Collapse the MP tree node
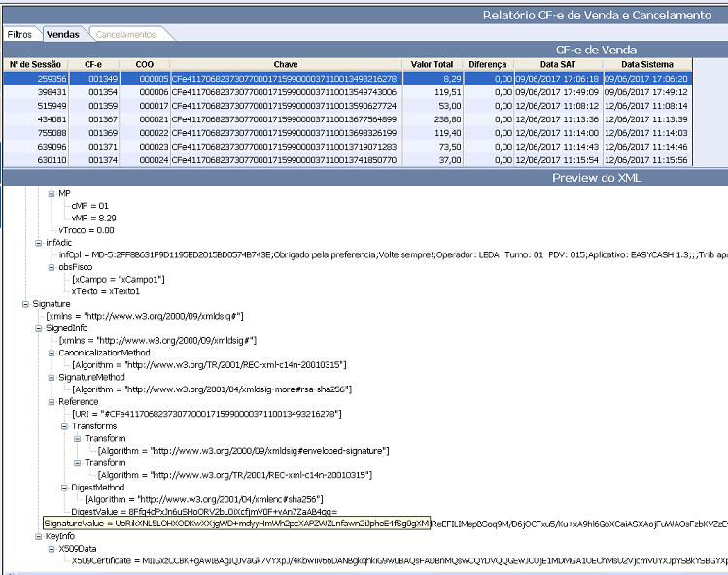 51,194
